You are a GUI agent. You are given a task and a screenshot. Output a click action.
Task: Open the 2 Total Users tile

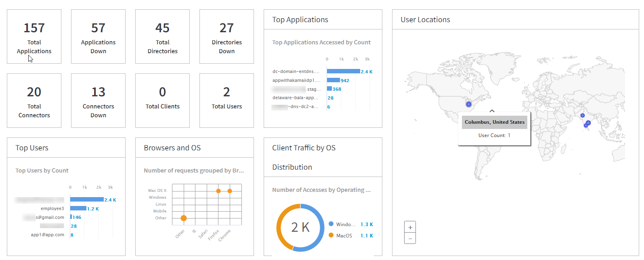[x=227, y=101]
